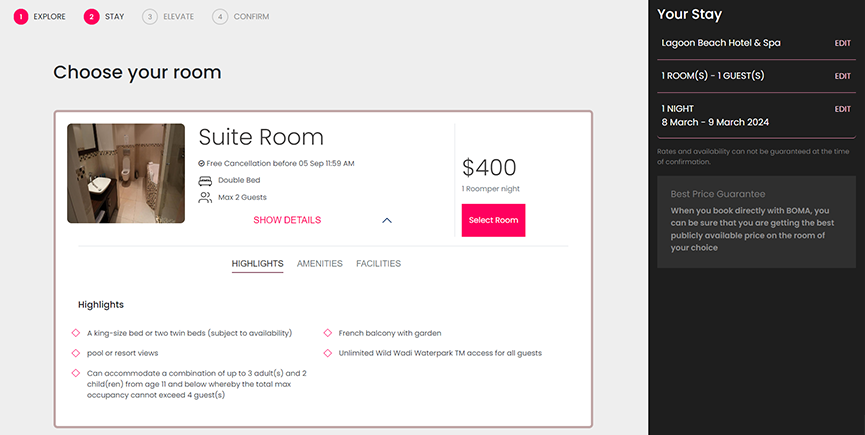This screenshot has width=865, height=435.
Task: Open the Suite Room photo thumbnail
Action: click(126, 173)
